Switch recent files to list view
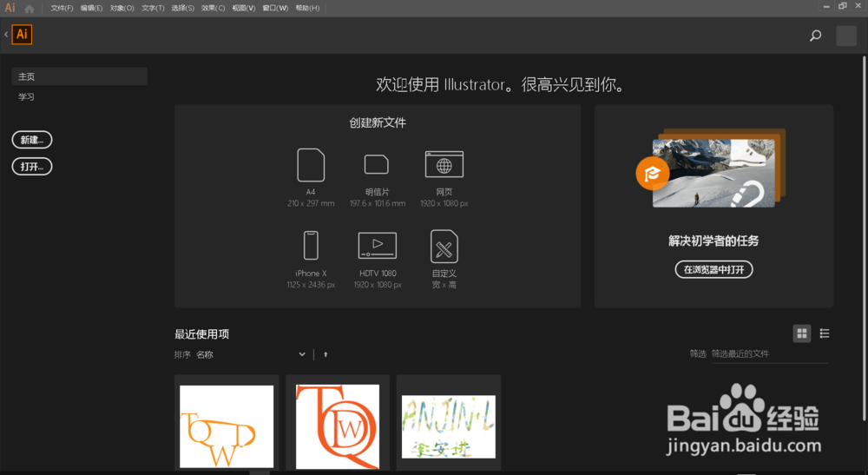The width and height of the screenshot is (868, 475). click(825, 333)
